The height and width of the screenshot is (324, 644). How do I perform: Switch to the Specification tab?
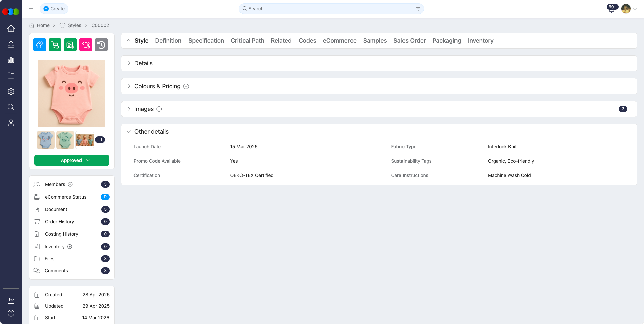coord(206,40)
